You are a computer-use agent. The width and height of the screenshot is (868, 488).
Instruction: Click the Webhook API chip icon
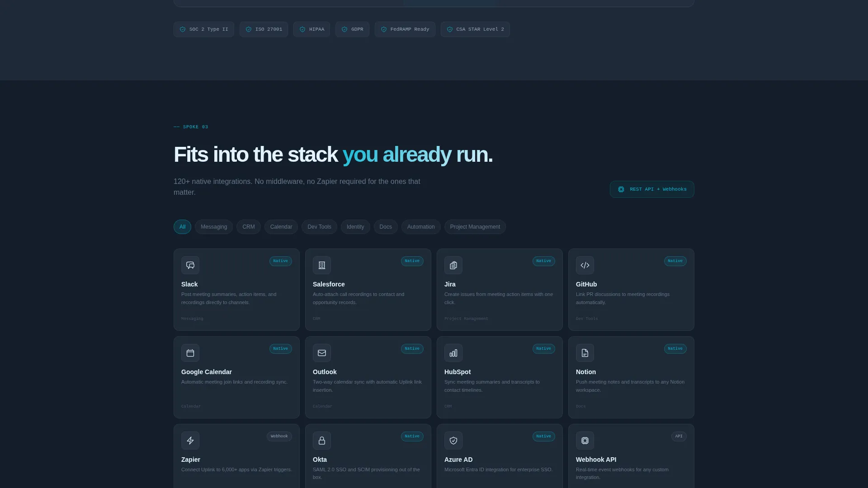click(x=585, y=441)
